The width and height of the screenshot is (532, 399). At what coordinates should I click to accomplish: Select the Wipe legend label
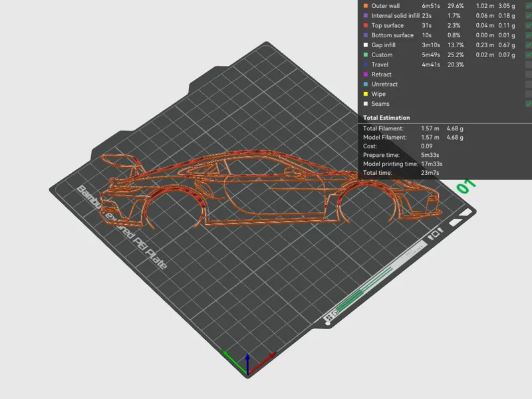378,94
